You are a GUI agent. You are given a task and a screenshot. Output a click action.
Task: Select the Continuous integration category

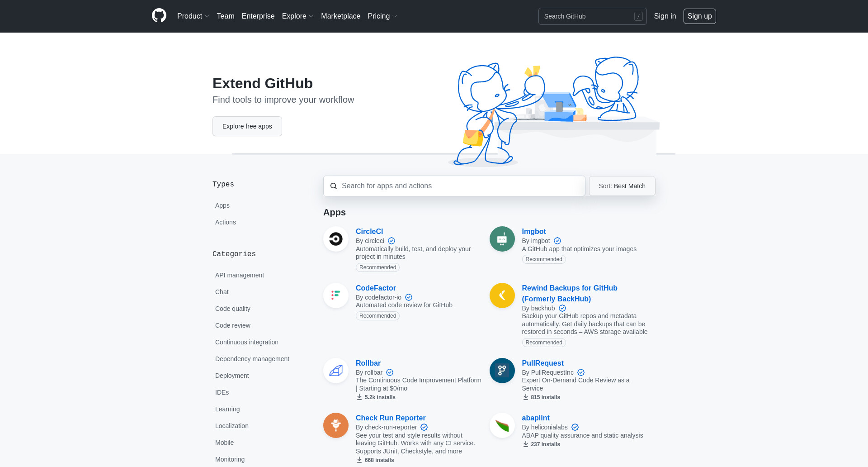(x=247, y=342)
